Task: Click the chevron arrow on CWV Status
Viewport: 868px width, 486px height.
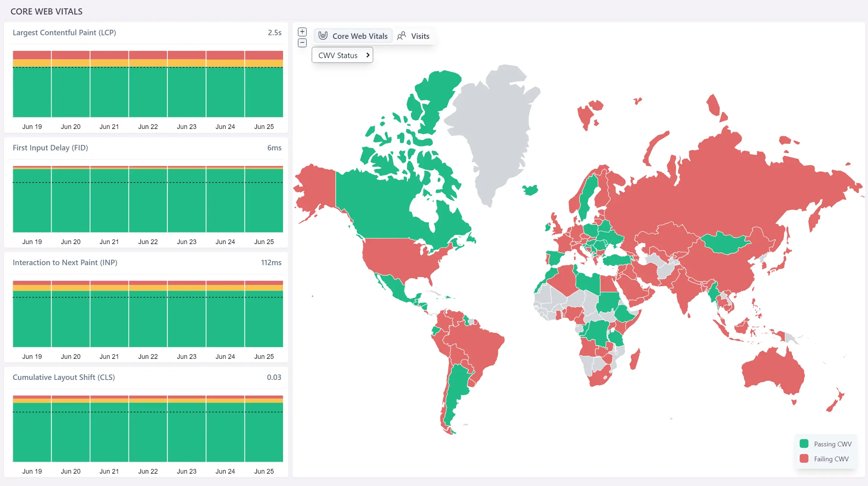Action: (368, 55)
